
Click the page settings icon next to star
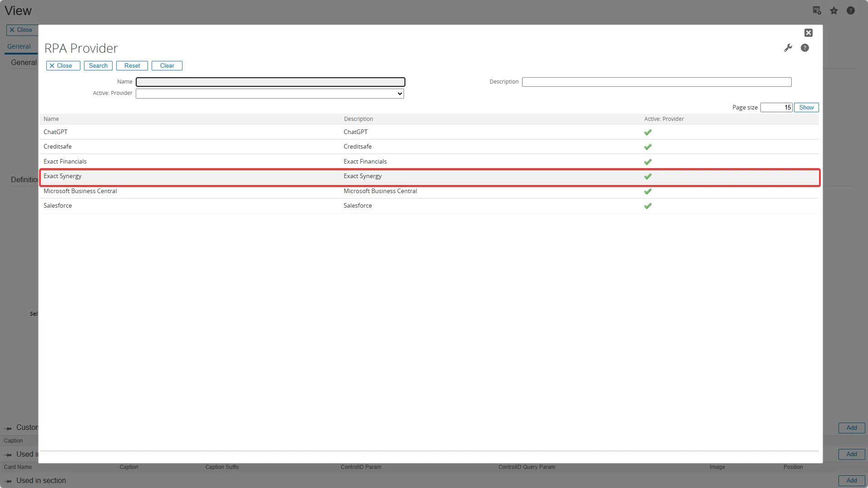pyautogui.click(x=817, y=10)
